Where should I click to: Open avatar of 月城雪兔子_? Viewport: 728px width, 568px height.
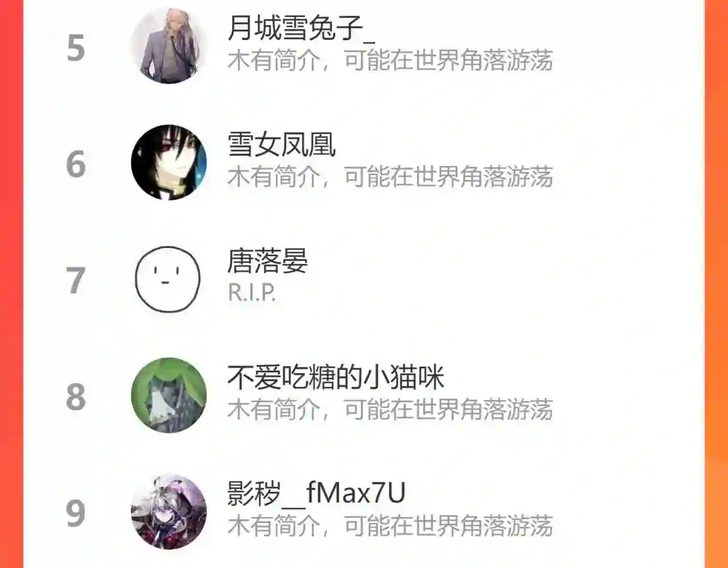168,46
